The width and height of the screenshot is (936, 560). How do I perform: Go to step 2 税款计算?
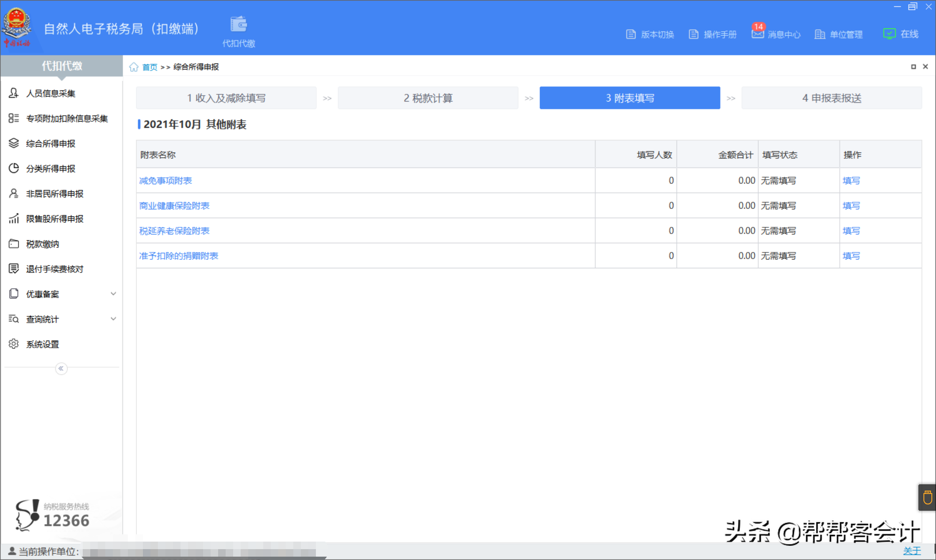click(x=428, y=98)
